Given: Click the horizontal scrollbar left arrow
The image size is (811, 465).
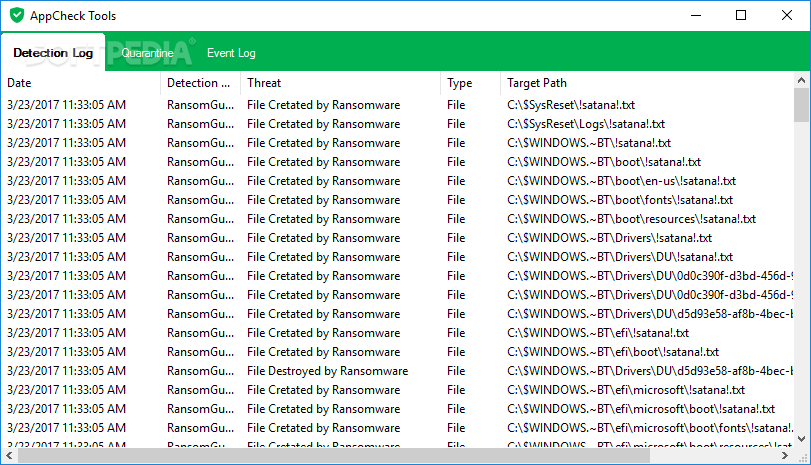Looking at the screenshot, I should click(x=9, y=456).
